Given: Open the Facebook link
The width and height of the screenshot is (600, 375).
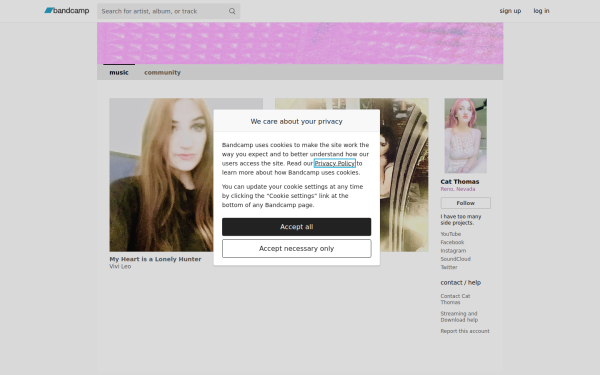Looking at the screenshot, I should pyautogui.click(x=452, y=242).
